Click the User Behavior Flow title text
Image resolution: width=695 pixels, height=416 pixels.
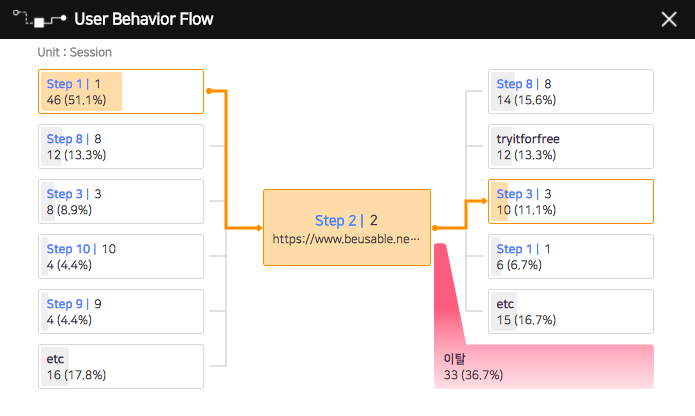(x=144, y=19)
